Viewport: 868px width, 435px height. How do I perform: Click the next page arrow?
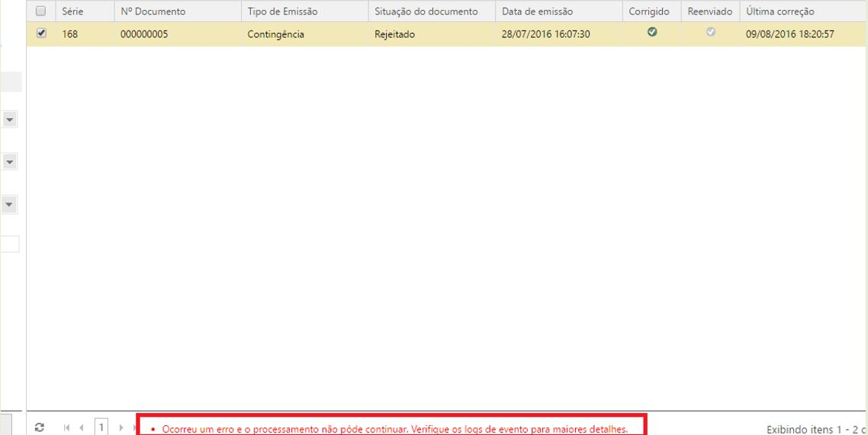[x=120, y=428]
